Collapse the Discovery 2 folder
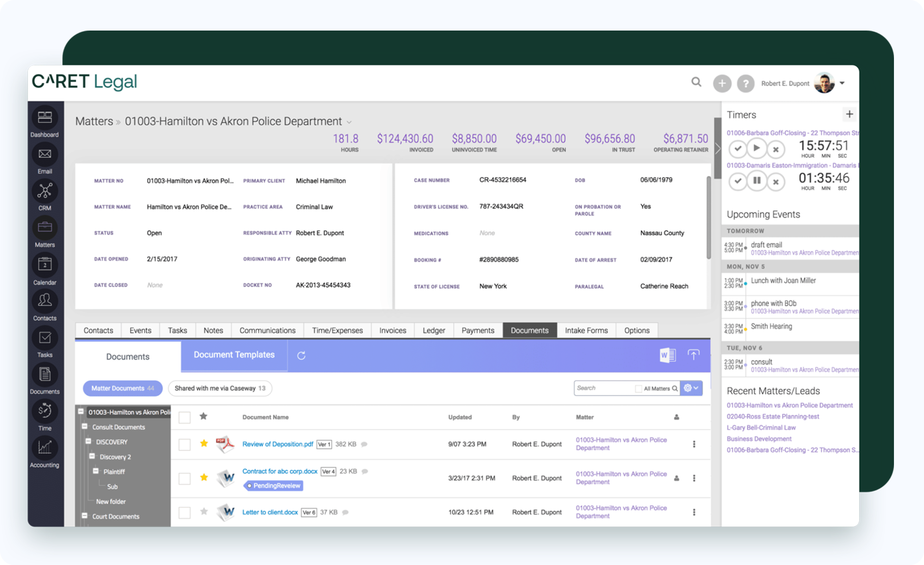 pyautogui.click(x=92, y=456)
